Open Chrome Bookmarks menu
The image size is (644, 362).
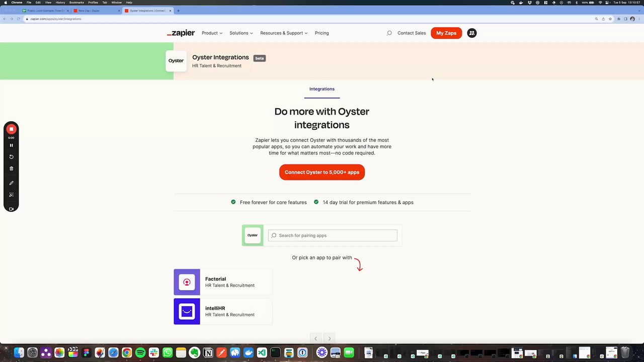tap(76, 3)
